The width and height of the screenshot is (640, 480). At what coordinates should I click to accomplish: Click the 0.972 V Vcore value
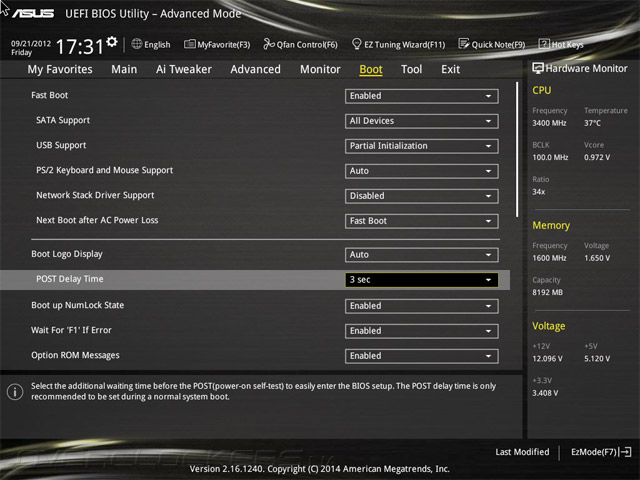(x=597, y=157)
